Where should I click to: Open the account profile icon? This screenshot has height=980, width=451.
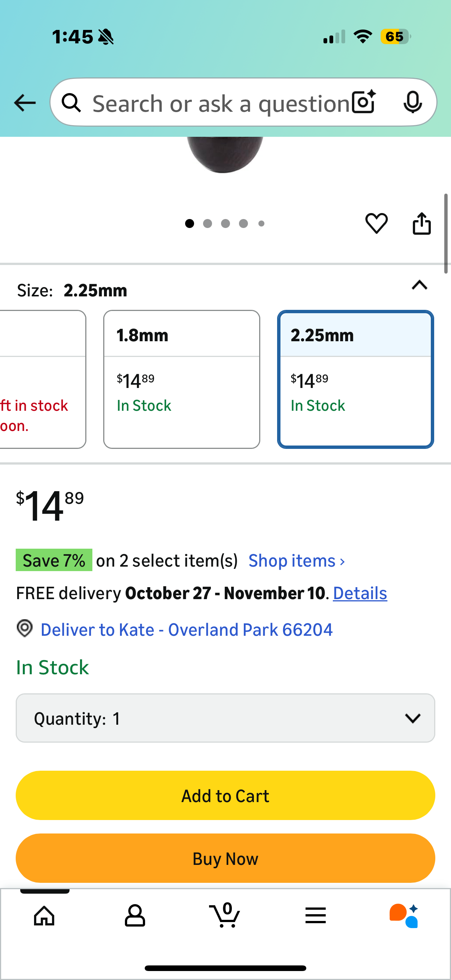[x=135, y=915]
